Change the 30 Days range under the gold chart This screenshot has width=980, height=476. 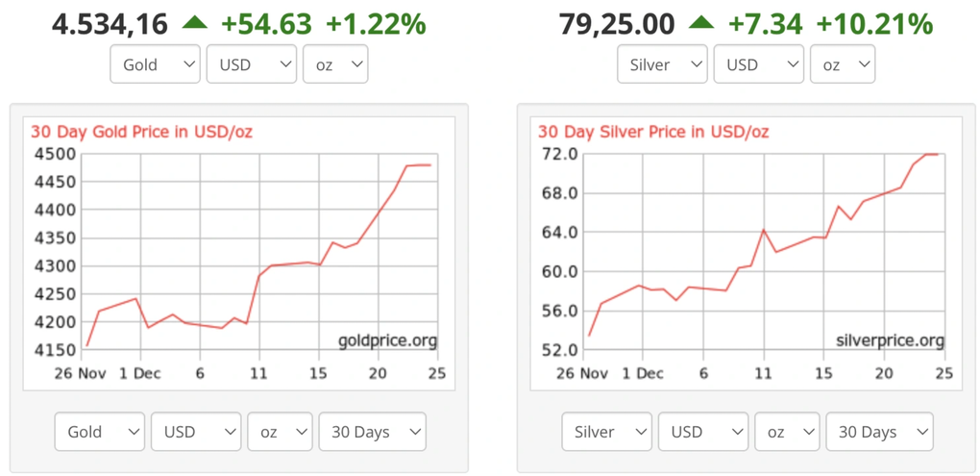click(x=372, y=432)
